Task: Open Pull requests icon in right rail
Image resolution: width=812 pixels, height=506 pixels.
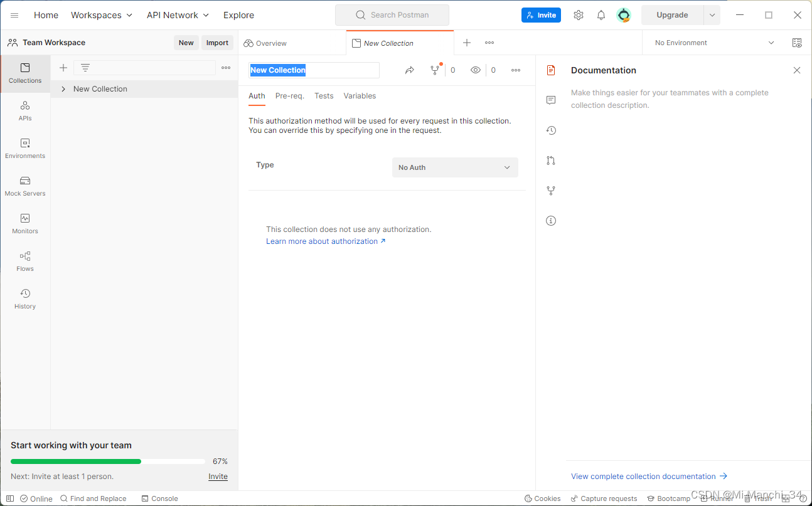Action: point(551,161)
